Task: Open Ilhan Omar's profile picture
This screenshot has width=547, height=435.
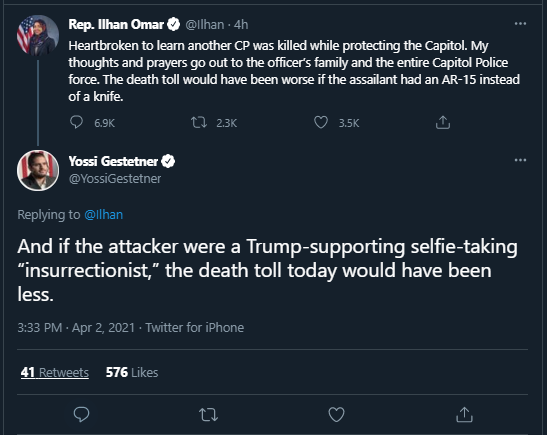Action: pyautogui.click(x=38, y=35)
